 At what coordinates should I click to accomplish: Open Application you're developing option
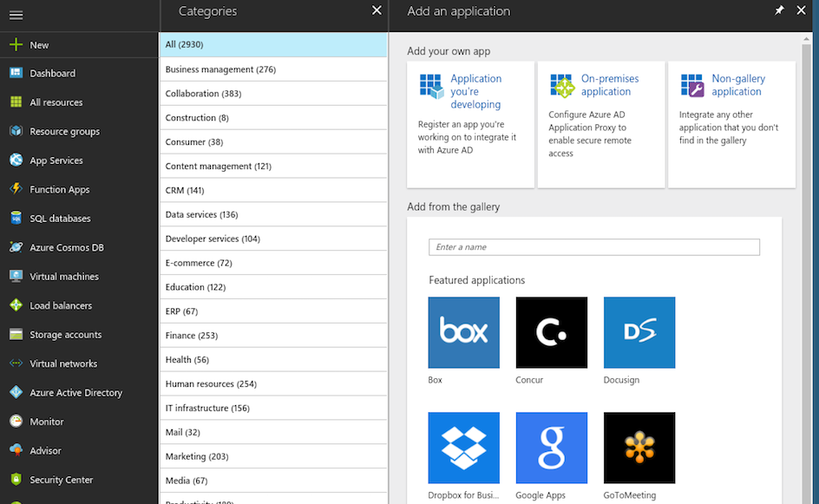(x=470, y=124)
